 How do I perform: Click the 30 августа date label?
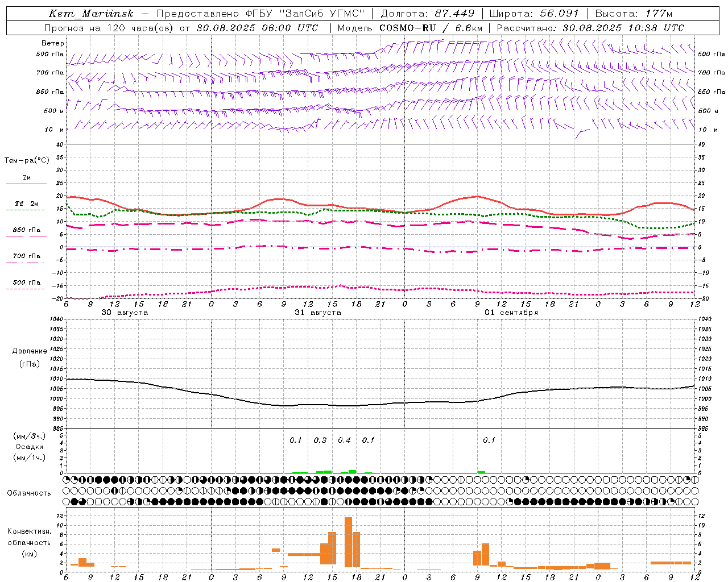tap(125, 313)
